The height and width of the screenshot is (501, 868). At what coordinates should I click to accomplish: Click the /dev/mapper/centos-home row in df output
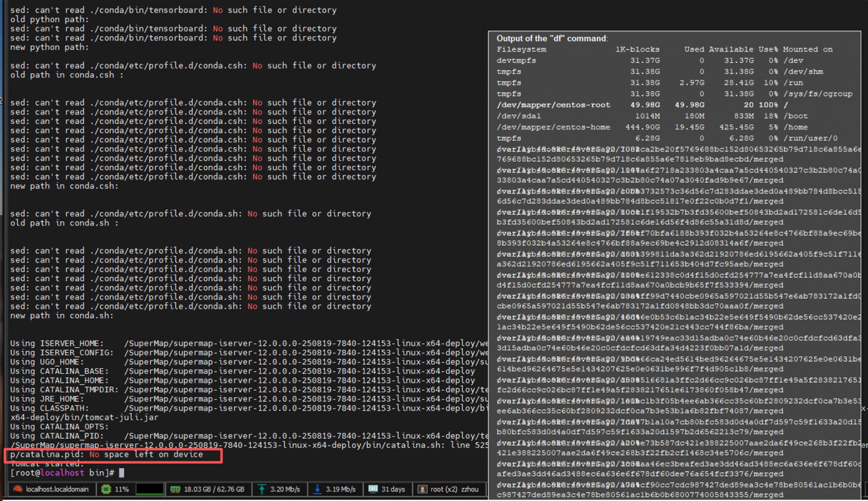pyautogui.click(x=553, y=127)
